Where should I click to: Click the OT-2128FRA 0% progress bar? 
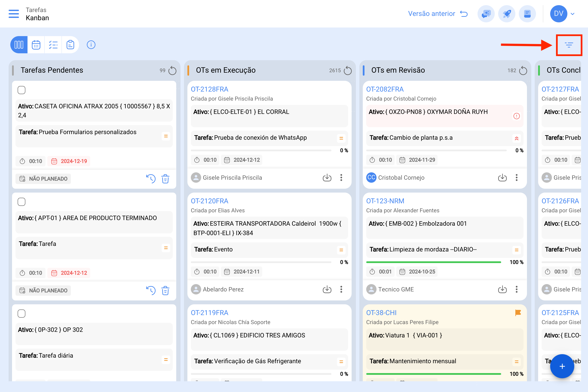coord(261,150)
